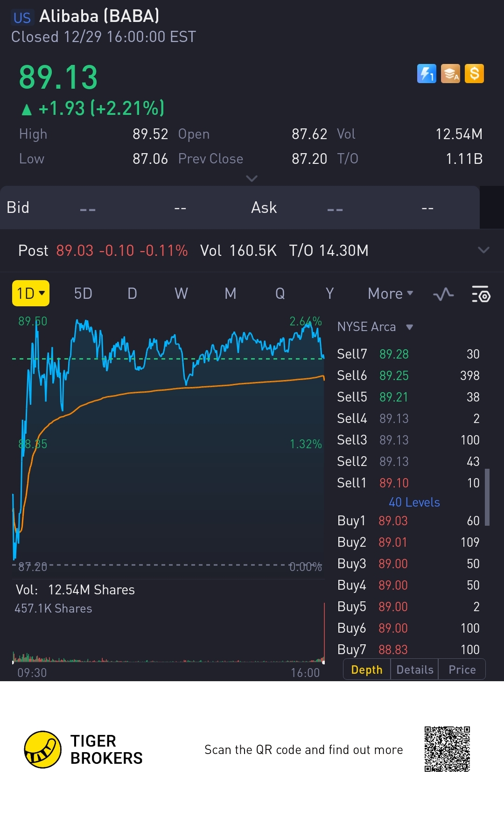Select the Buy2 89.01 order row
Screen dimensions: 504x818
pyautogui.click(x=408, y=542)
